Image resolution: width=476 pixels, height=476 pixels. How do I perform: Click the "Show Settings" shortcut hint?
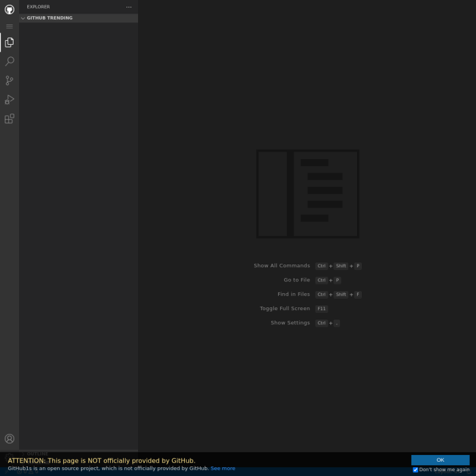[x=290, y=323]
